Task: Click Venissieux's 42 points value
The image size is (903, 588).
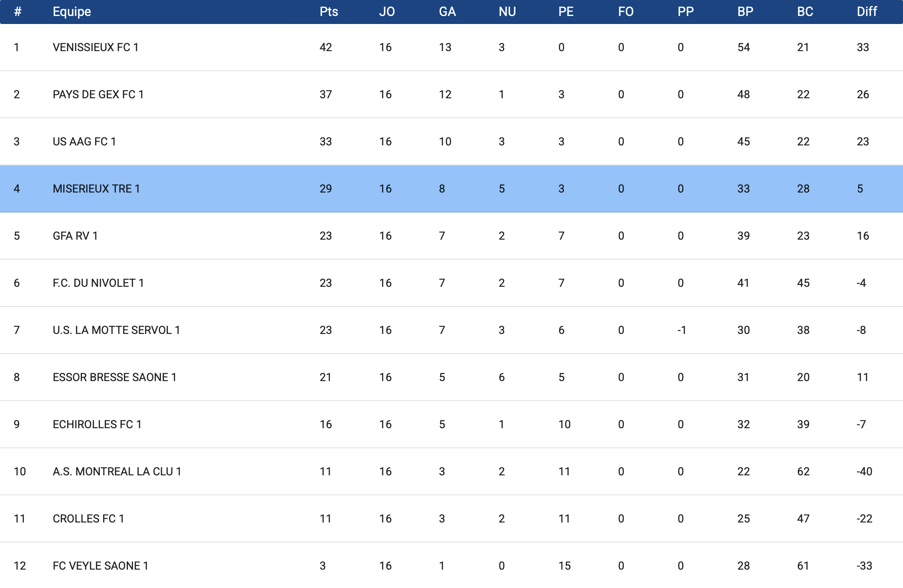Action: (x=326, y=48)
